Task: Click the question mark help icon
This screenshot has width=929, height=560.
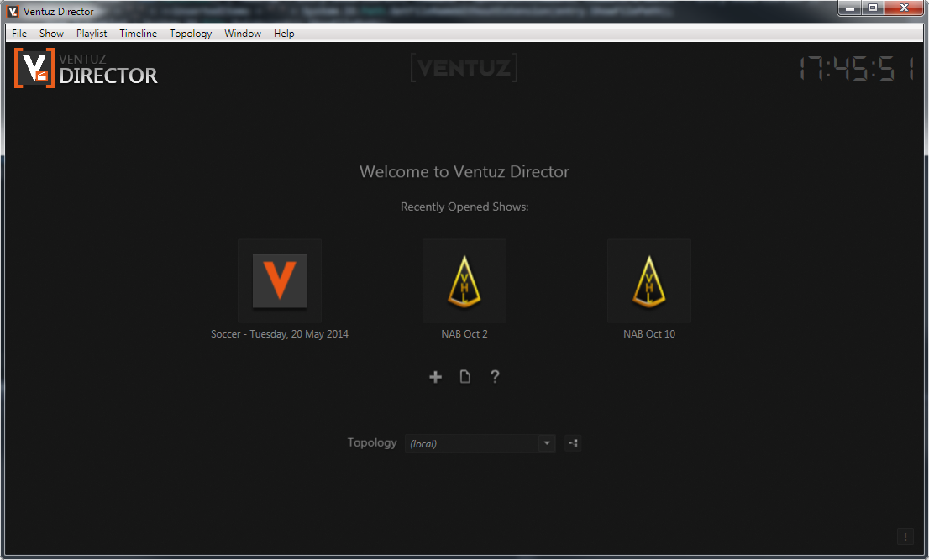Action: (495, 377)
